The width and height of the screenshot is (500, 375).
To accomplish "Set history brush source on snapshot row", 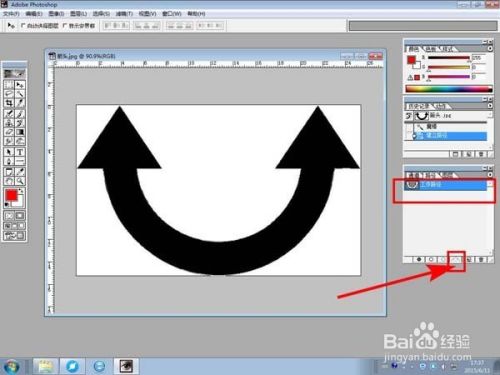I will 408,116.
